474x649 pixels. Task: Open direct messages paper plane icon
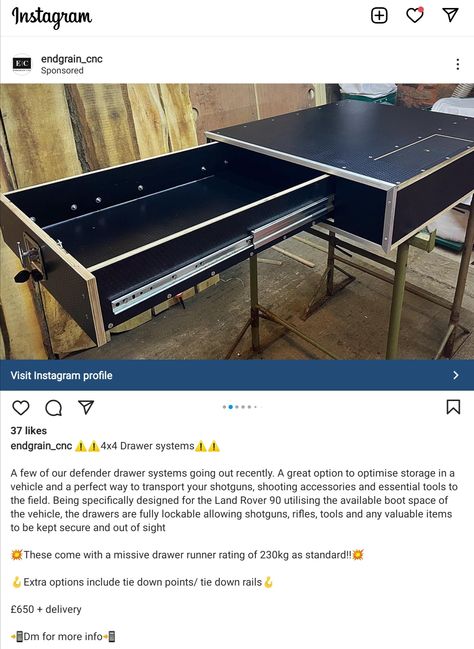click(450, 14)
